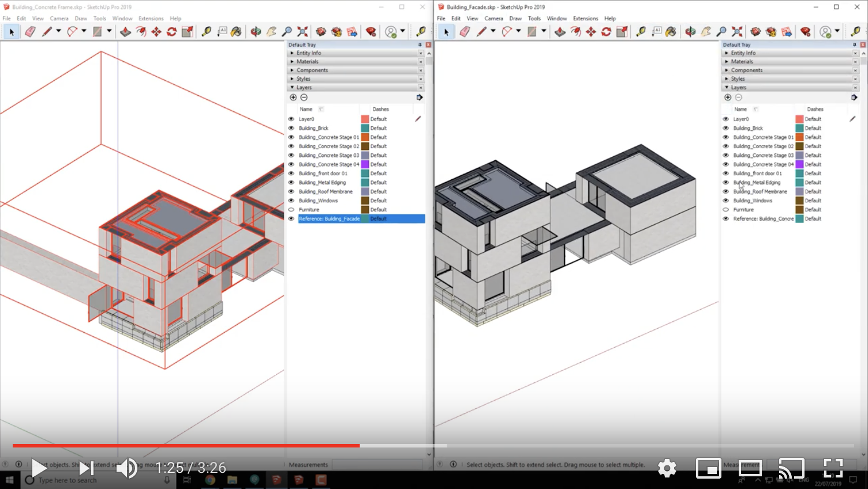Hide Layer0 in the Building_Concrete Frame window
Viewport: 868px width, 489px height.
[x=291, y=119]
